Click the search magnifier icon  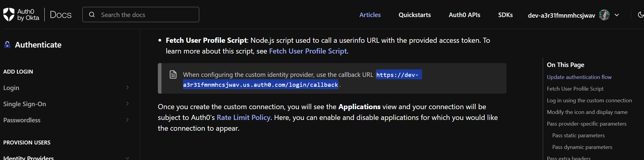[92, 15]
